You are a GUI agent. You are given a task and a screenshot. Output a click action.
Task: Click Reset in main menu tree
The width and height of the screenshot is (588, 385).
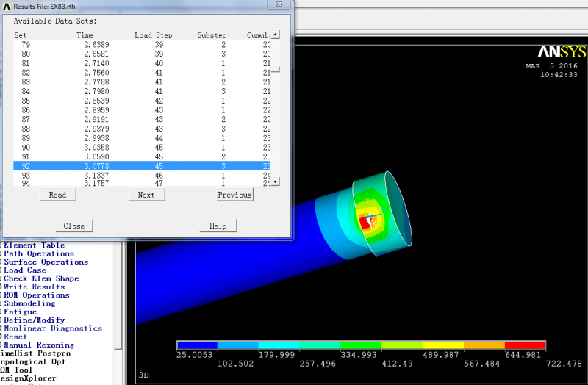click(x=15, y=337)
